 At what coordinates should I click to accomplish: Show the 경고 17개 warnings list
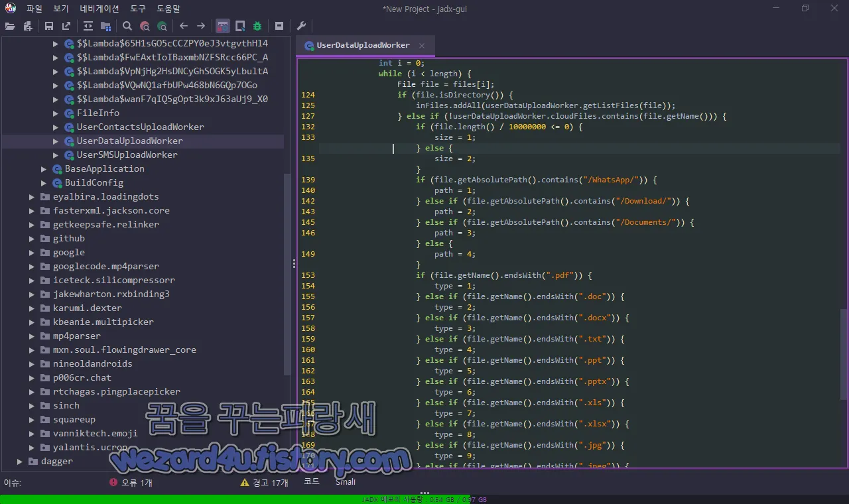271,483
